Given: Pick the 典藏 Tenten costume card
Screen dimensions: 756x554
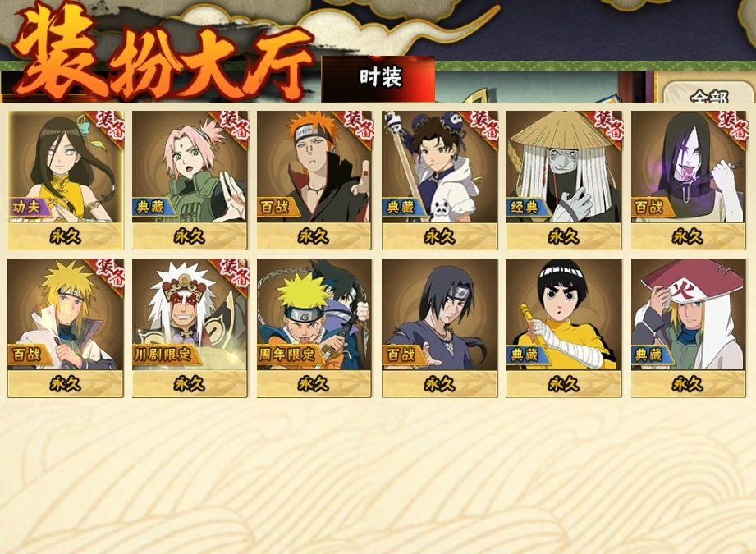Looking at the screenshot, I should pos(440,180).
